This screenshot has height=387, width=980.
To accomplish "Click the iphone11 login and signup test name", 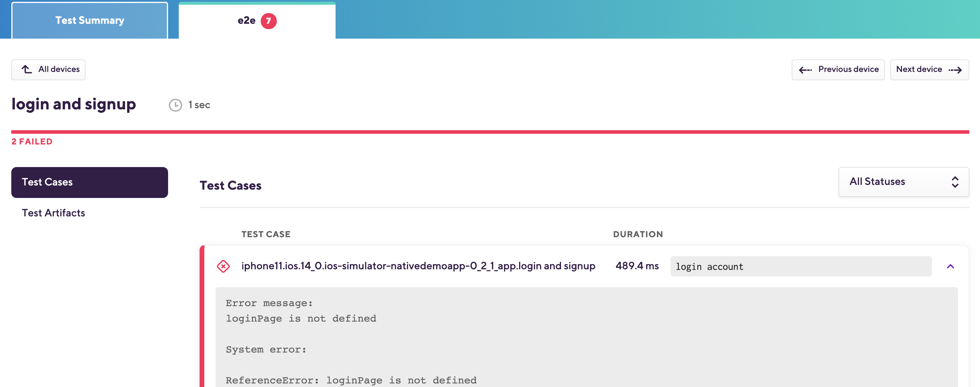I will pyautogui.click(x=418, y=266).
